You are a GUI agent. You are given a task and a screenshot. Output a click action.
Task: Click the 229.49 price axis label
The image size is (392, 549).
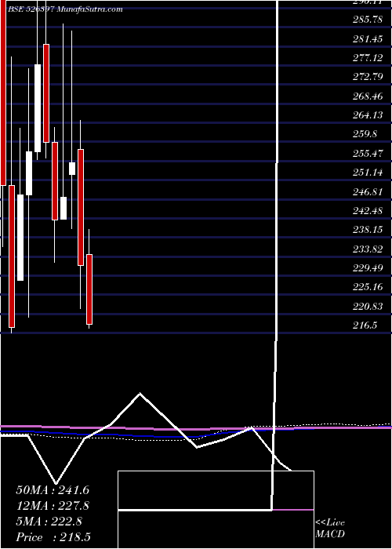[368, 268]
